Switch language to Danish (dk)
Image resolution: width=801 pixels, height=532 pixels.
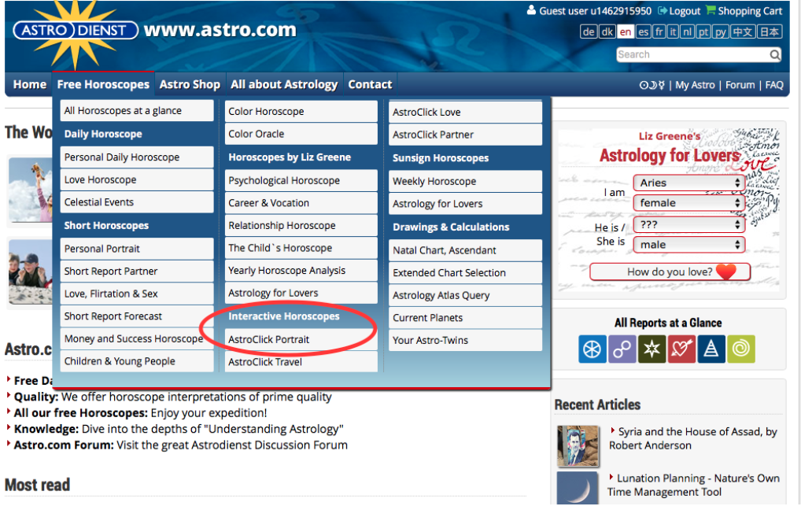(607, 31)
